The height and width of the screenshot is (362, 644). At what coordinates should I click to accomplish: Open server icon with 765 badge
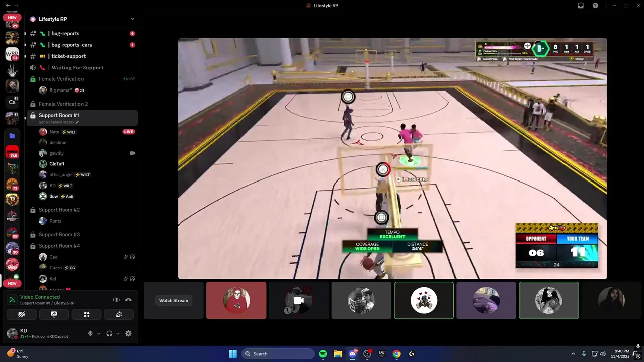(12, 152)
